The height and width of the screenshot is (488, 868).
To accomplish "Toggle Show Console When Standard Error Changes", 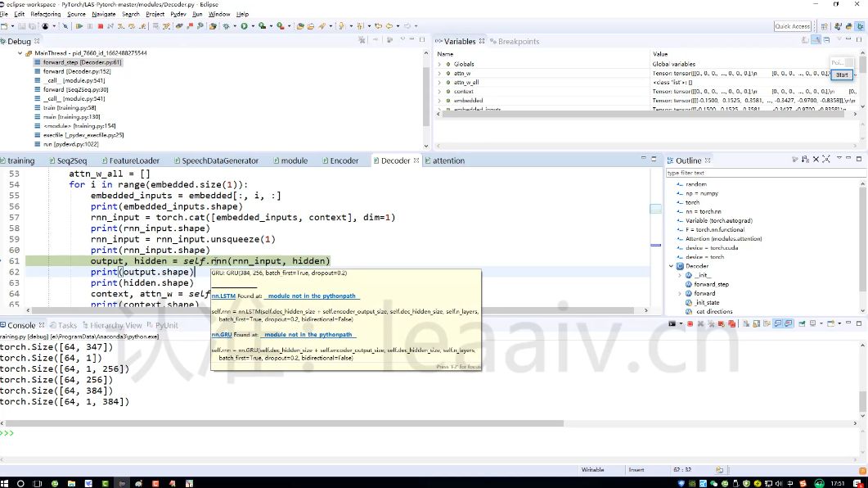I will click(x=789, y=323).
